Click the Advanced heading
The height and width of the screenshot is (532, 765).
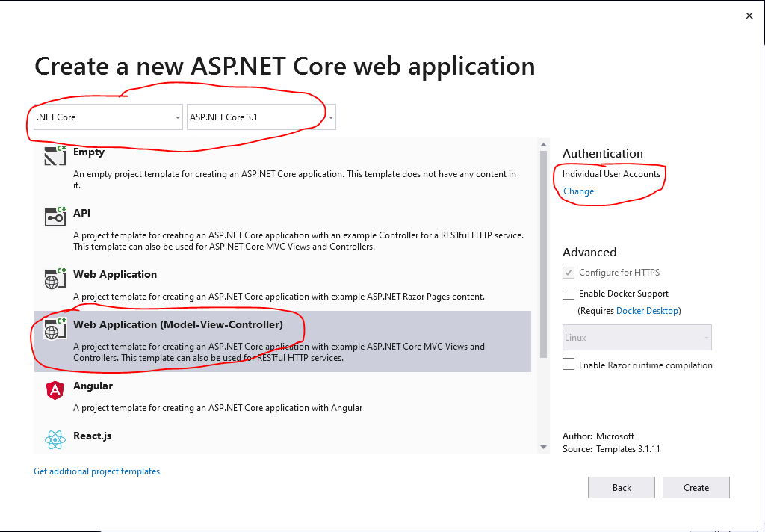(x=589, y=252)
